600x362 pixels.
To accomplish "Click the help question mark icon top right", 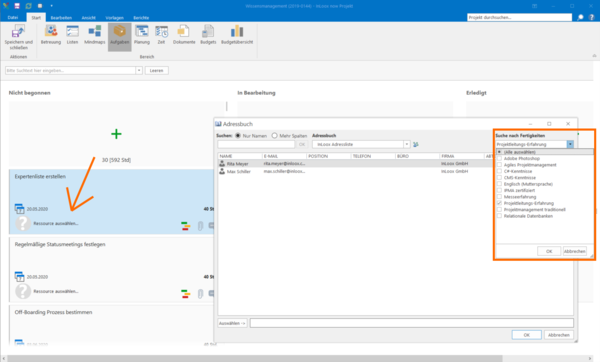I will point(591,17).
